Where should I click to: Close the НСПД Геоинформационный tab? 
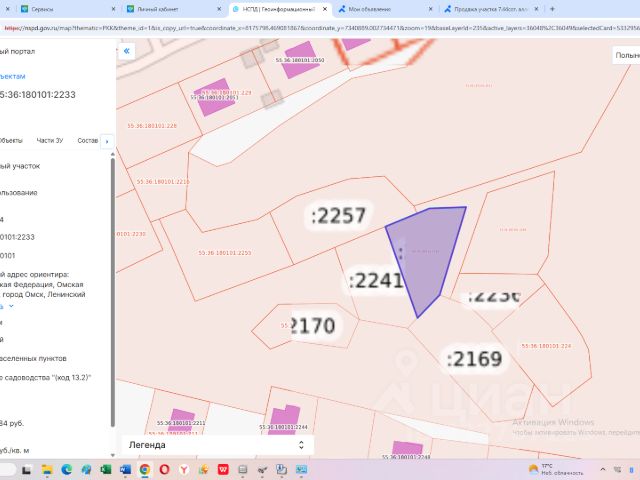coord(325,9)
